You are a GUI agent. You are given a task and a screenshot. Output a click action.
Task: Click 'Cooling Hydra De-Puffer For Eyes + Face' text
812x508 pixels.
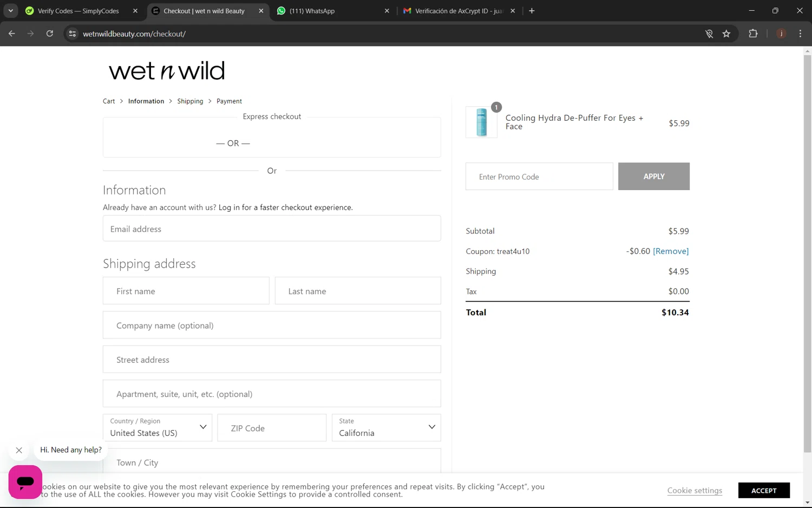pos(574,122)
